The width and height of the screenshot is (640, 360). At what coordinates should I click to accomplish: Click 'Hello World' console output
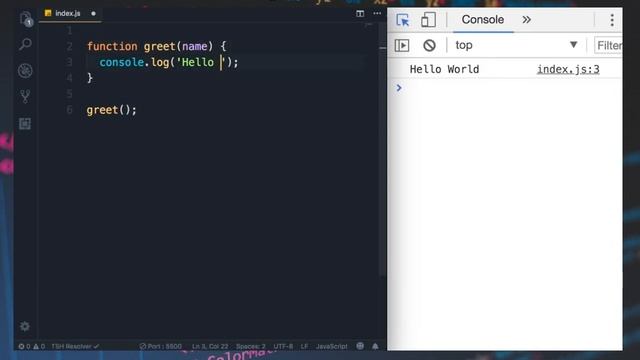(x=444, y=69)
